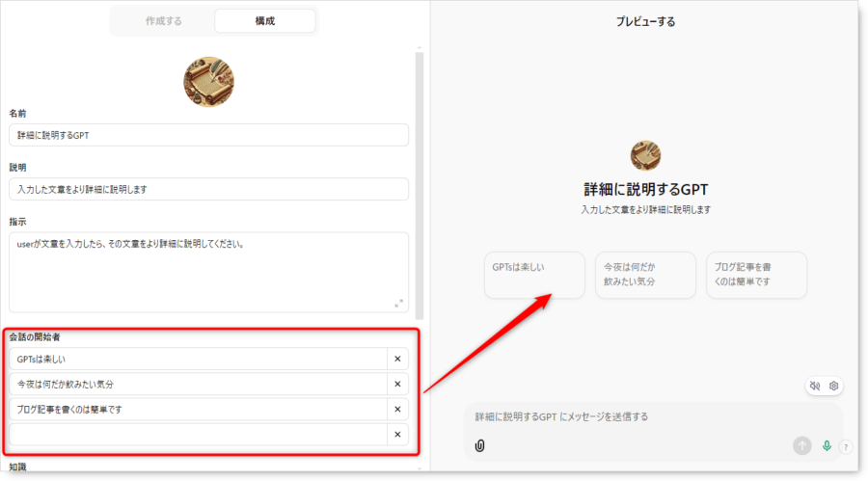Open the preview settings gear icon
Image resolution: width=868 pixels, height=481 pixels.
(x=833, y=386)
